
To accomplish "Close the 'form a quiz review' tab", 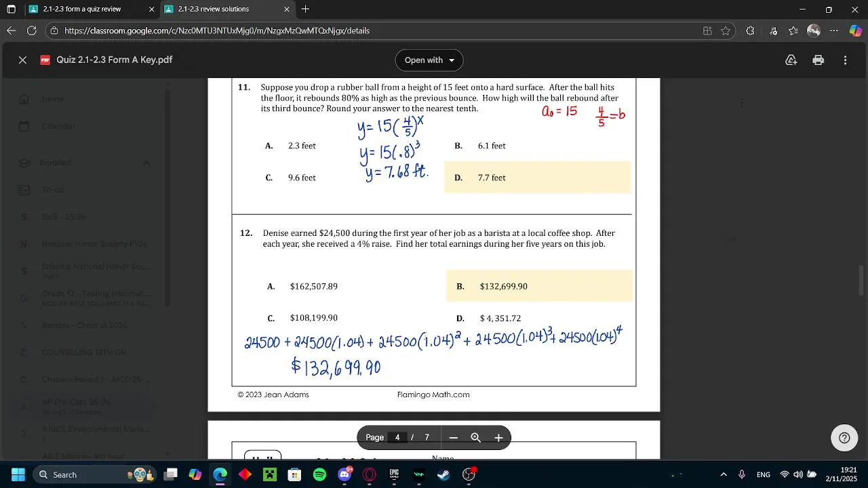I will click(151, 9).
